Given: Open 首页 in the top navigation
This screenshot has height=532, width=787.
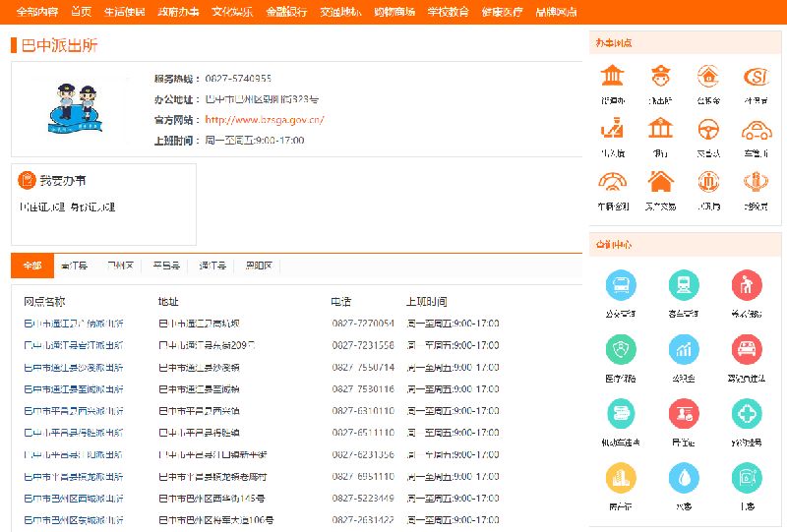Looking at the screenshot, I should tap(82, 12).
